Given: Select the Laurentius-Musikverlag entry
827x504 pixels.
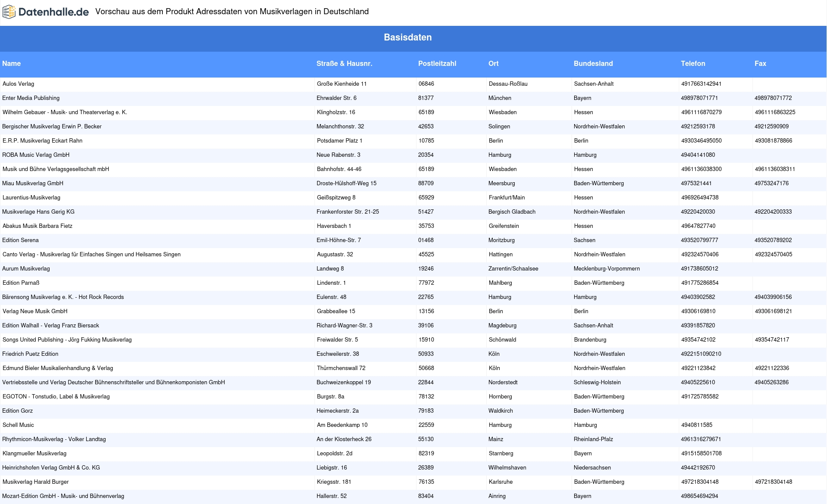Looking at the screenshot, I should pos(31,198).
